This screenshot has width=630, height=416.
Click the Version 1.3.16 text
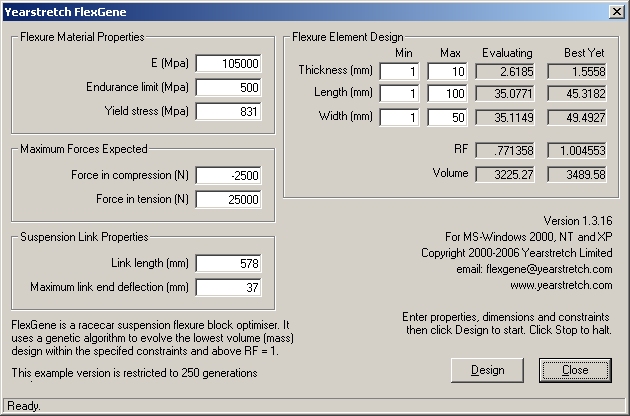point(578,221)
